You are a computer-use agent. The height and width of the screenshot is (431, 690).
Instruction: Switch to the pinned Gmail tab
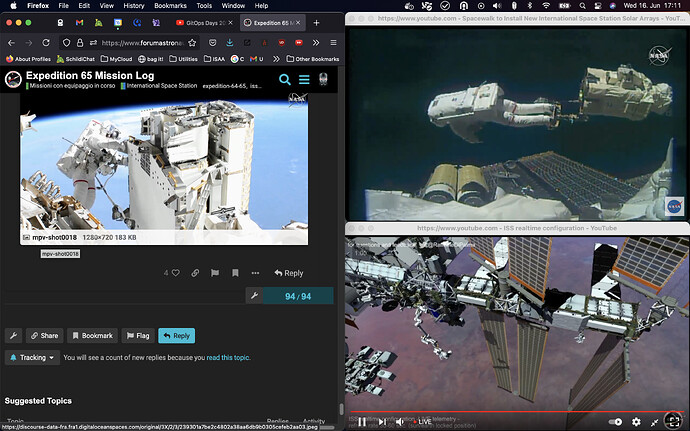[79, 22]
